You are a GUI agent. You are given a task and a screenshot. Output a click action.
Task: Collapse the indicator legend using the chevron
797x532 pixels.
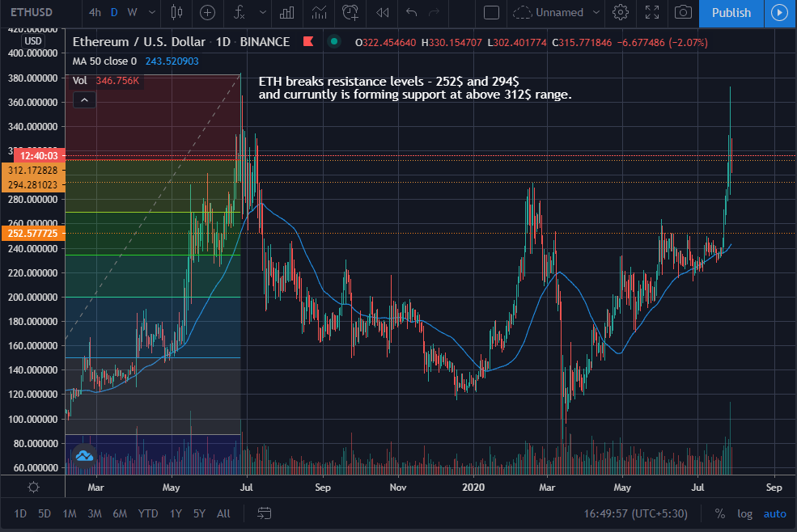click(x=84, y=100)
